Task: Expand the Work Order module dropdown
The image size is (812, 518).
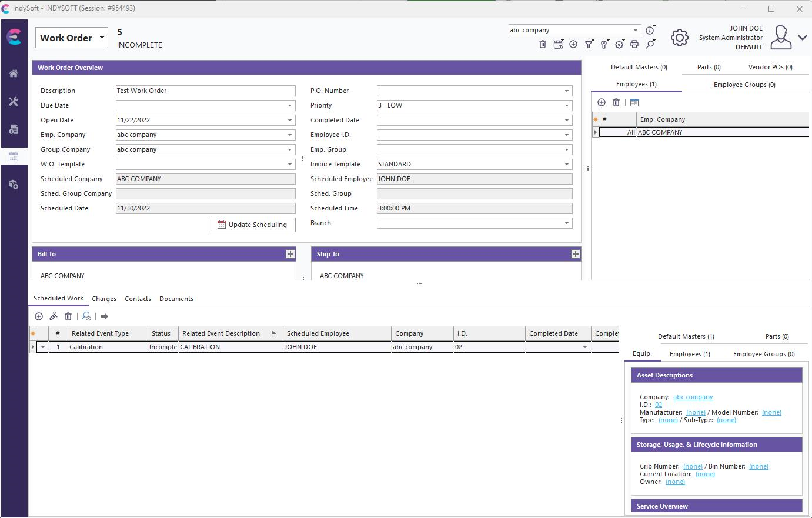Action: point(102,38)
